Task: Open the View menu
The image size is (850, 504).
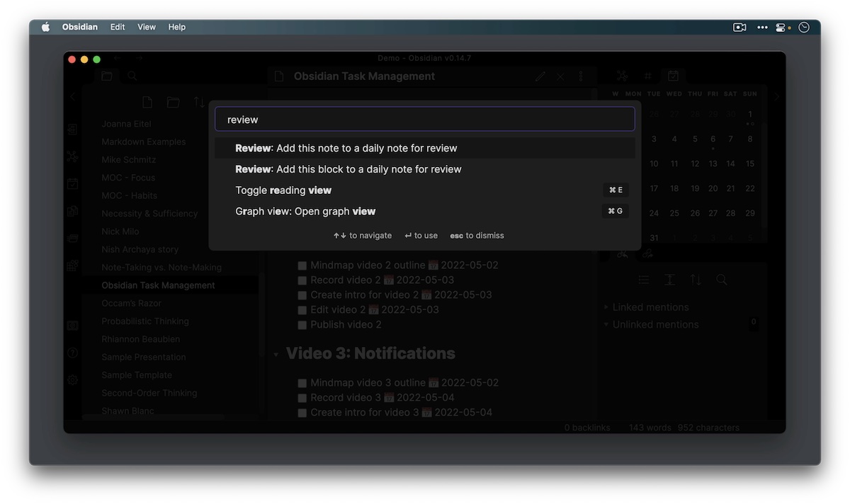Action: (x=147, y=27)
